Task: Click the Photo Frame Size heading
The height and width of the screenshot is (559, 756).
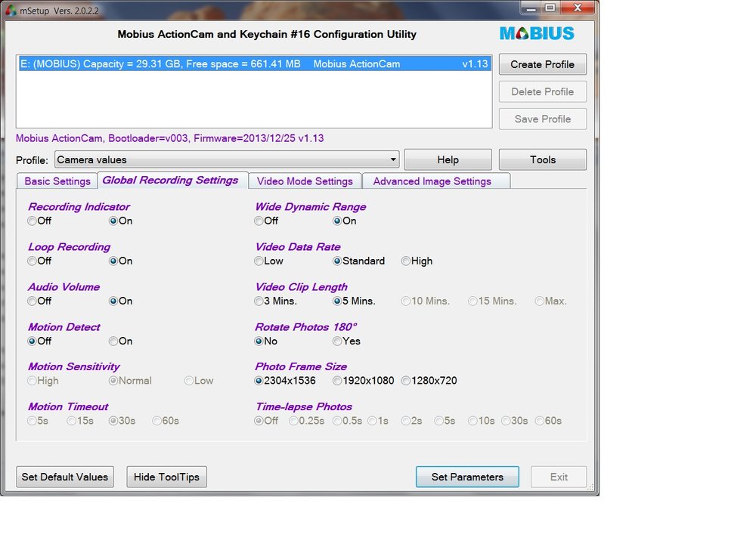Action: click(x=301, y=366)
